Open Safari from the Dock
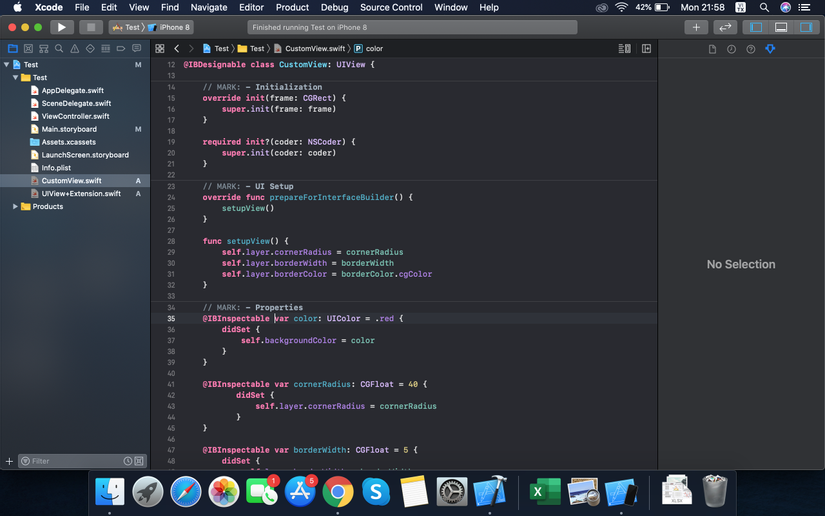 185,491
